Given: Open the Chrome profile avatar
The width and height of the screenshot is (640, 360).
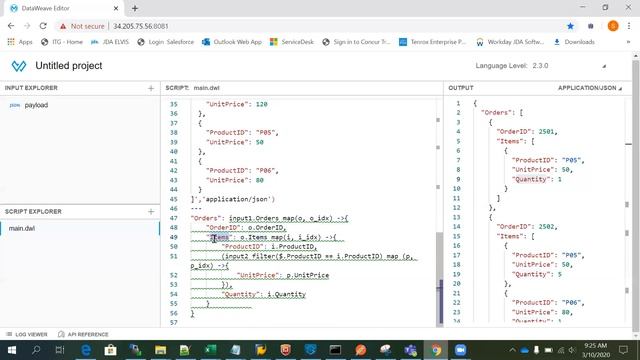Looking at the screenshot, I should tap(613, 26).
